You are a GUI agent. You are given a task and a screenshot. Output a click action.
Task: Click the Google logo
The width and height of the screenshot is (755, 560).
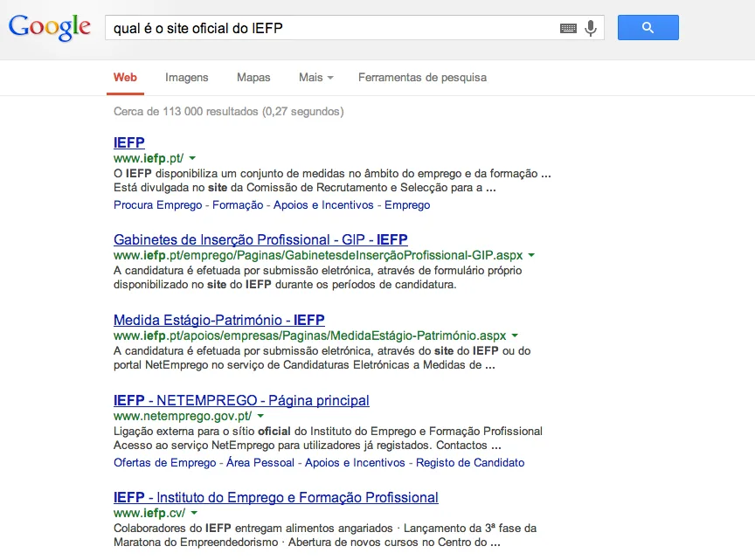[x=50, y=27]
